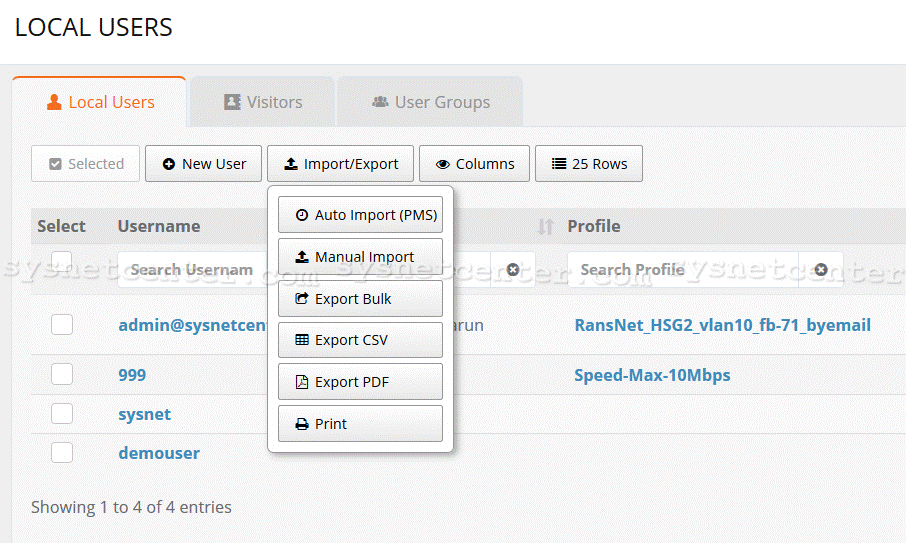
Task: Select Export PDF option
Action: point(361,382)
